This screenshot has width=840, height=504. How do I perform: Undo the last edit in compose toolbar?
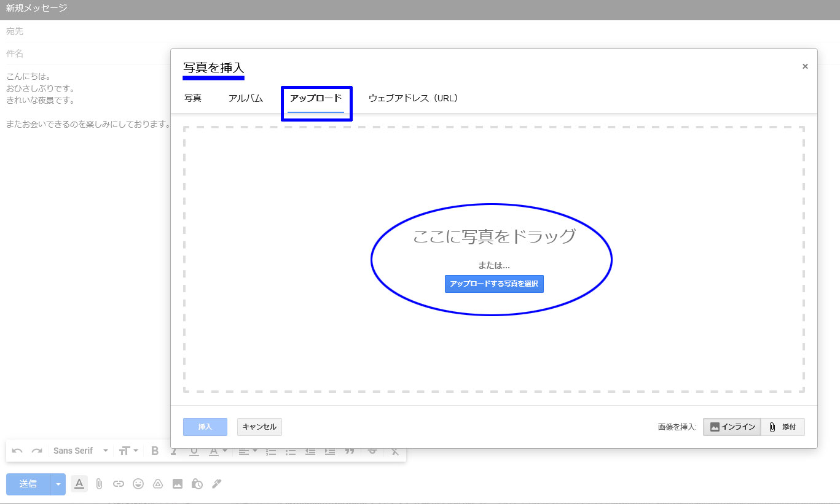17,451
